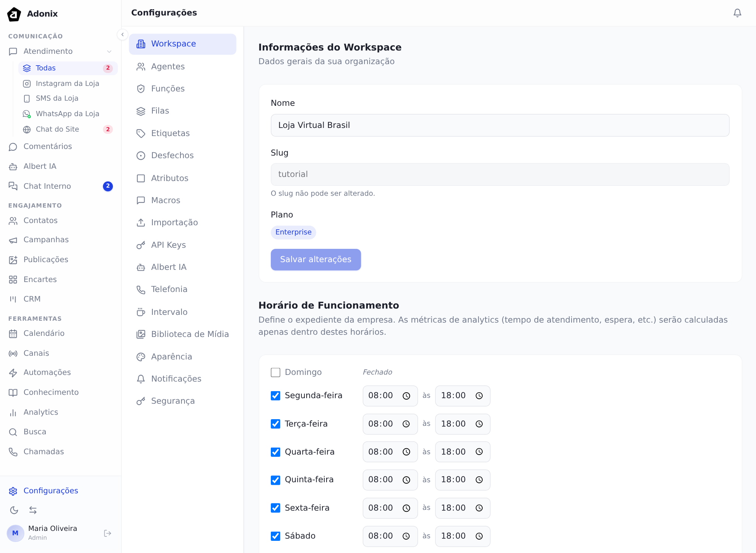Click the notifications bell icon

click(737, 13)
